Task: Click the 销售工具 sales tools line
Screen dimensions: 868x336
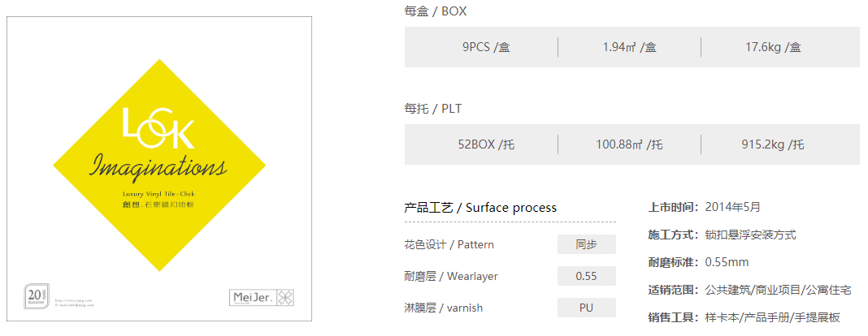Action: click(744, 317)
